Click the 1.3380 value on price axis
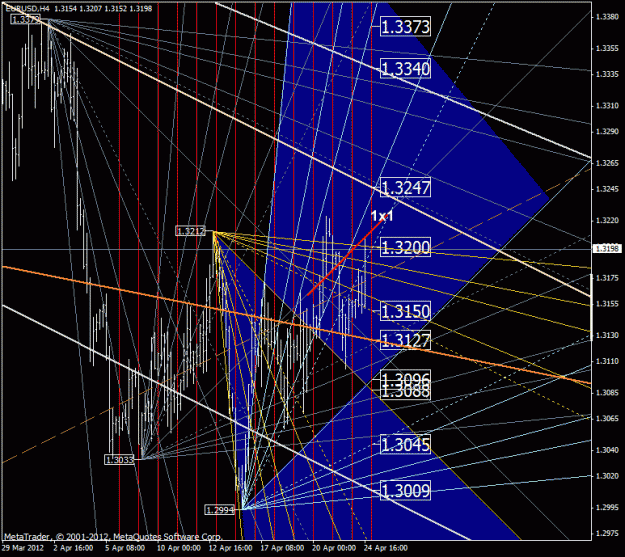This screenshot has width=625, height=557. (607, 16)
